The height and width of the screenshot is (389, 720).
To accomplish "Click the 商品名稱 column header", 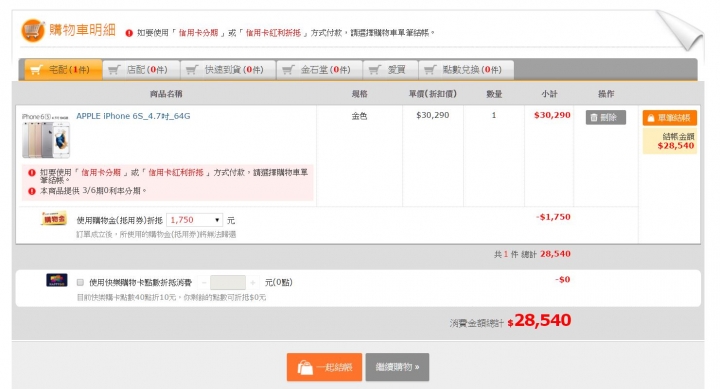I will pos(166,94).
